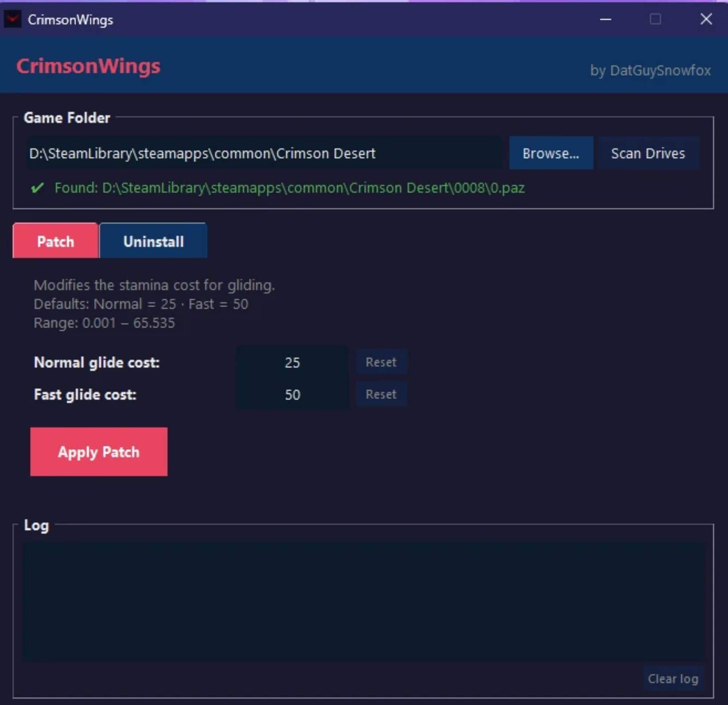Click the green checkmark status icon
Screen dimensions: 728x705
coord(38,188)
